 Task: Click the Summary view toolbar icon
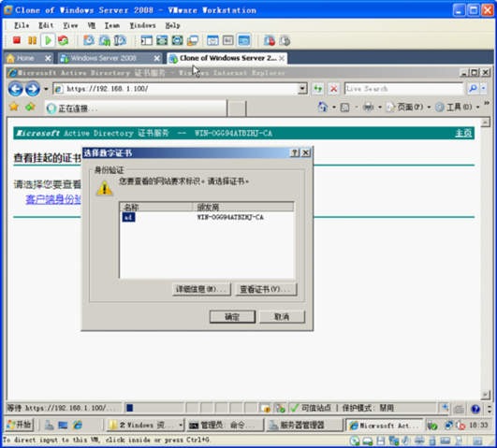(212, 40)
